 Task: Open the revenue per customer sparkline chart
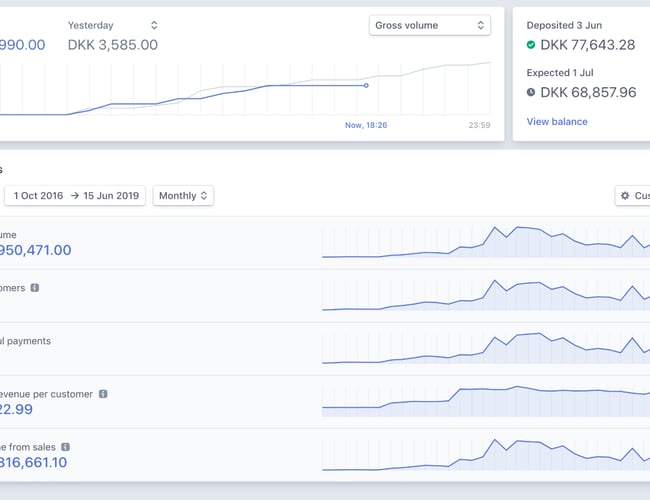click(x=486, y=397)
